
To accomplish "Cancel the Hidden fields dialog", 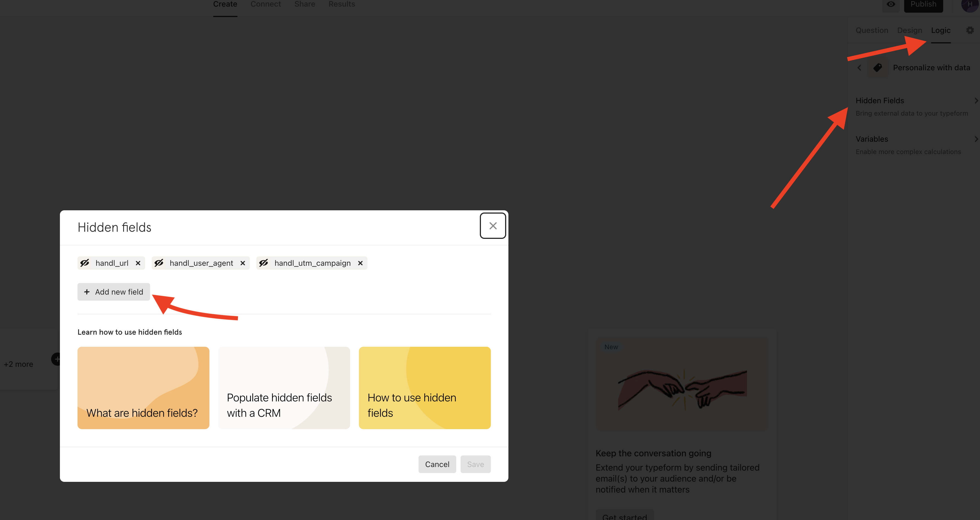I will click(x=437, y=464).
